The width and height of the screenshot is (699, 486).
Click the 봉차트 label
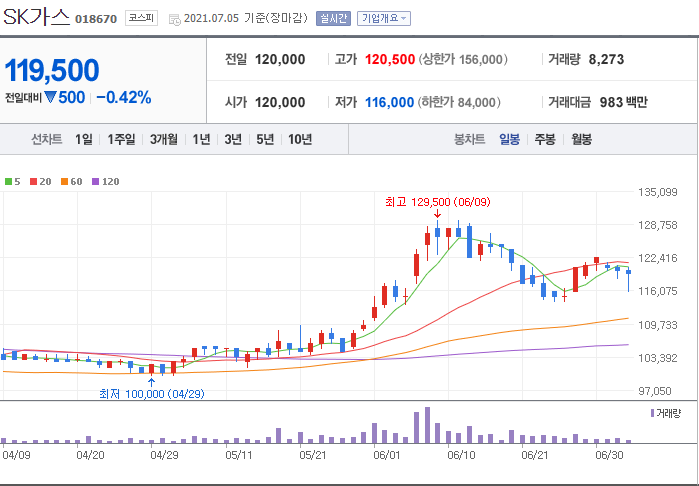[470, 140]
